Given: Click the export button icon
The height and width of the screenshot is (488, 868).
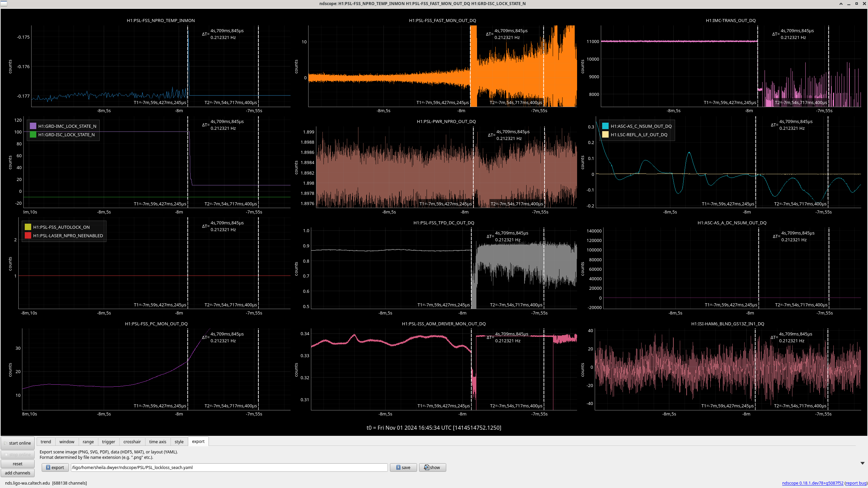Looking at the screenshot, I should [48, 467].
